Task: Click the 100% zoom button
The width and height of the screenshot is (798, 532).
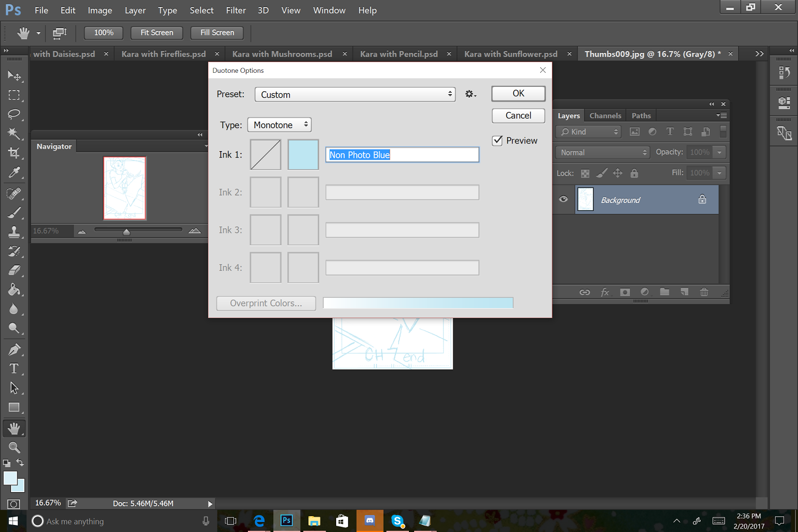Action: [104, 33]
